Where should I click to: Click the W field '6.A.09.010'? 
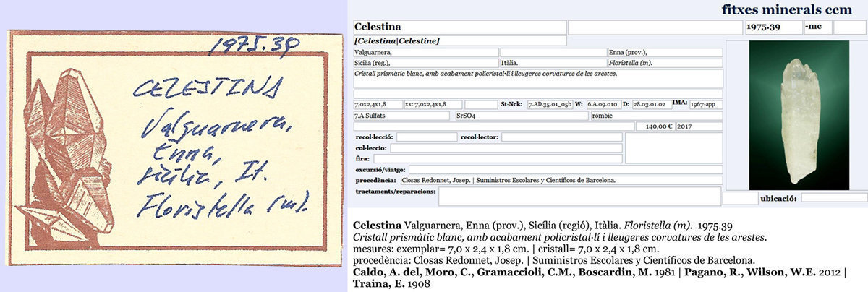603,104
